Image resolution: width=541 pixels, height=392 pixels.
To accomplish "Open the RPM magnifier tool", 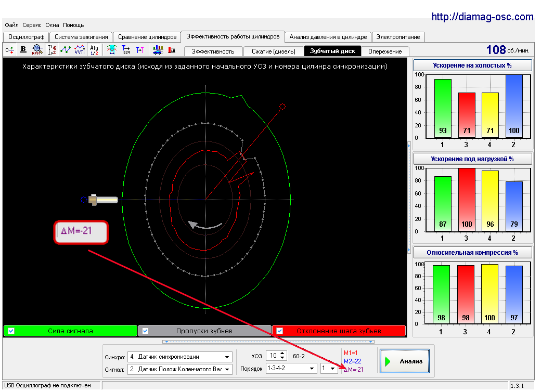I will click(37, 50).
